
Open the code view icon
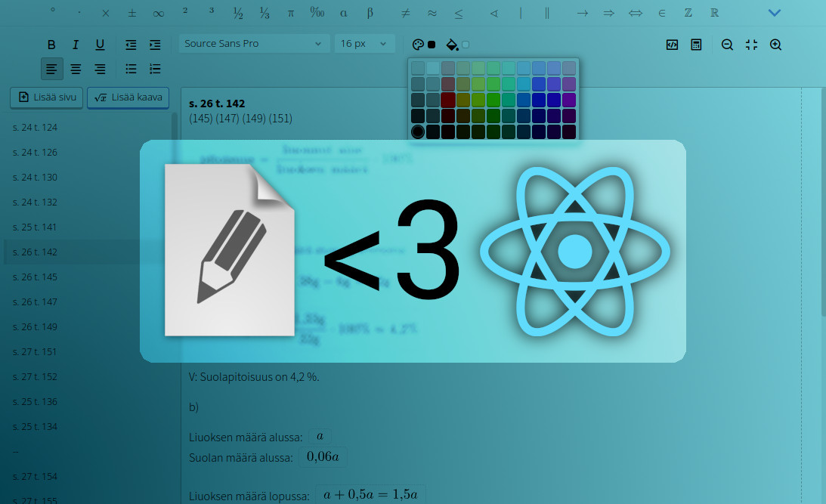[x=672, y=45]
